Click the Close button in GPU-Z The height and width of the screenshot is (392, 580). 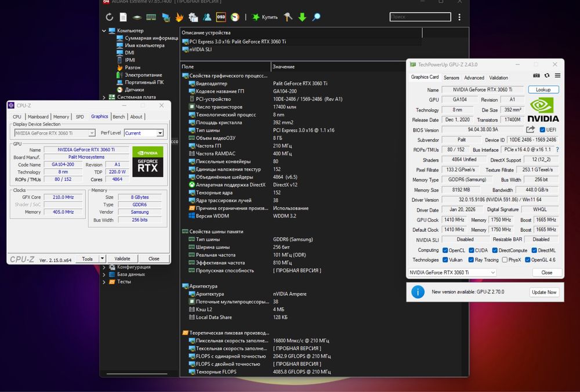tap(547, 273)
